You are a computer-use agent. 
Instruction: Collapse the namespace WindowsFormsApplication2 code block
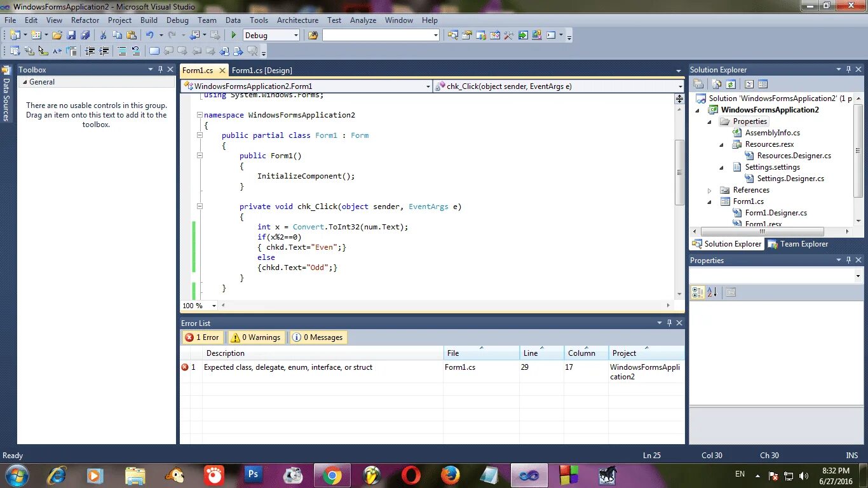tap(200, 115)
